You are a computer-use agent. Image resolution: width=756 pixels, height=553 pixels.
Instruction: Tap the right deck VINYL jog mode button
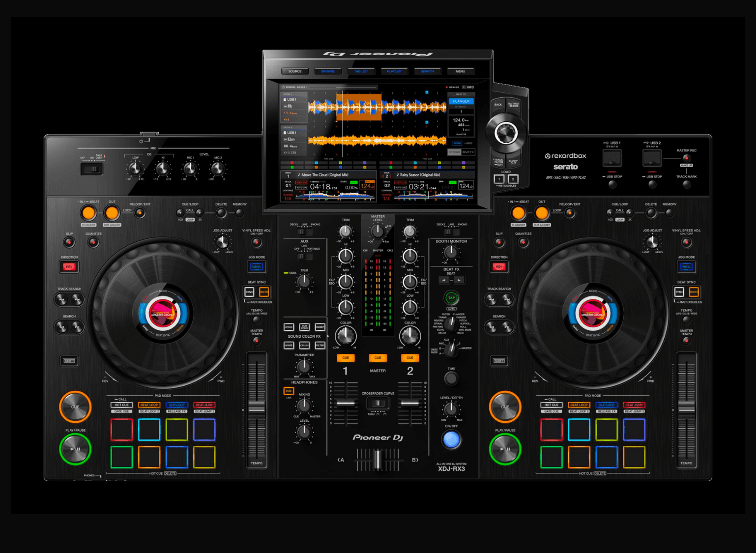(686, 267)
